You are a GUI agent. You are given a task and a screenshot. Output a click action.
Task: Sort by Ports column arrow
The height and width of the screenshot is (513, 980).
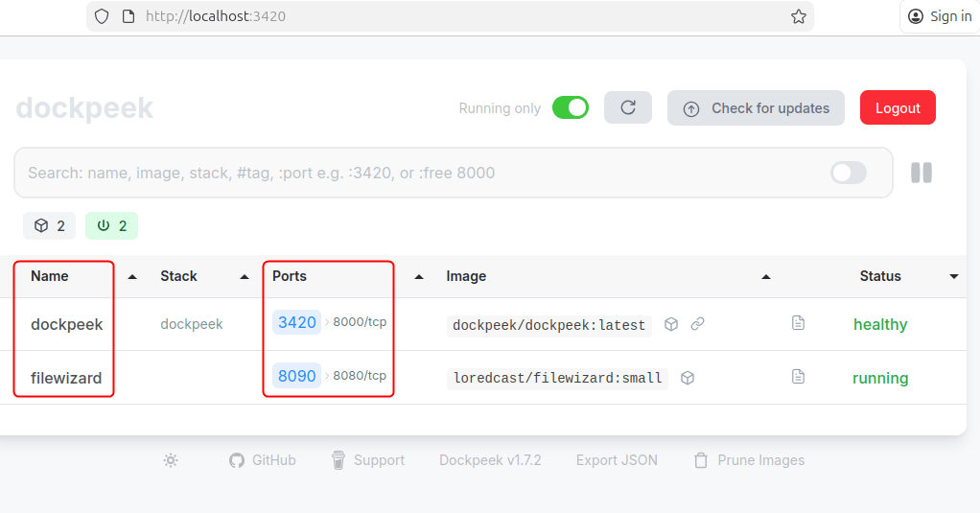click(419, 276)
